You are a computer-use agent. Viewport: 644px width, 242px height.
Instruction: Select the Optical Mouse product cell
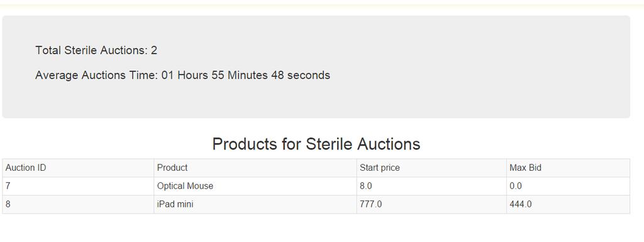[x=255, y=186]
